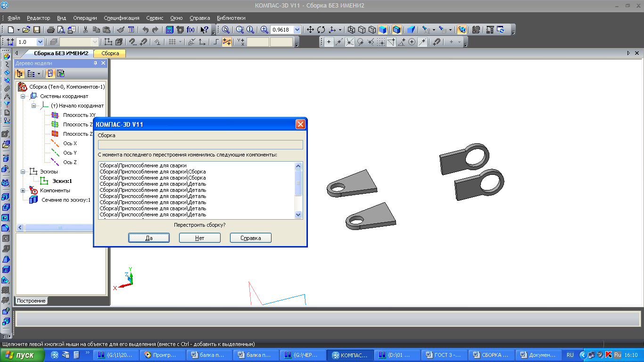Click the Open file folder icon
Viewport: 644px width, 362px height.
(26, 30)
